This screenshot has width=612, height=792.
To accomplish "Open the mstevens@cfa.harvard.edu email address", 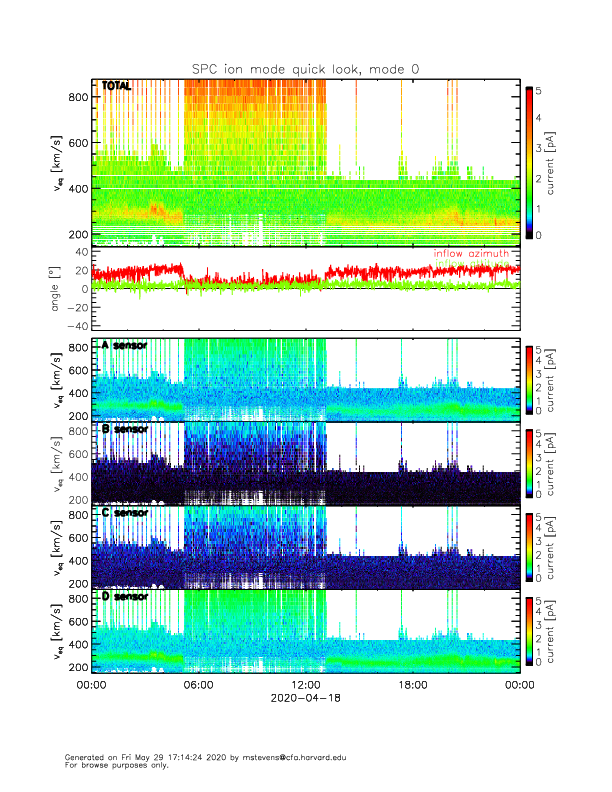I will pos(294,757).
